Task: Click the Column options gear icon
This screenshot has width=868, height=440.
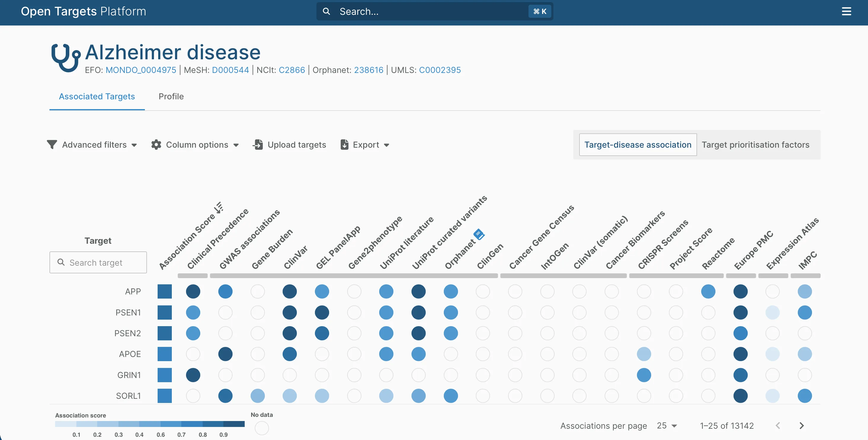Action: [156, 145]
